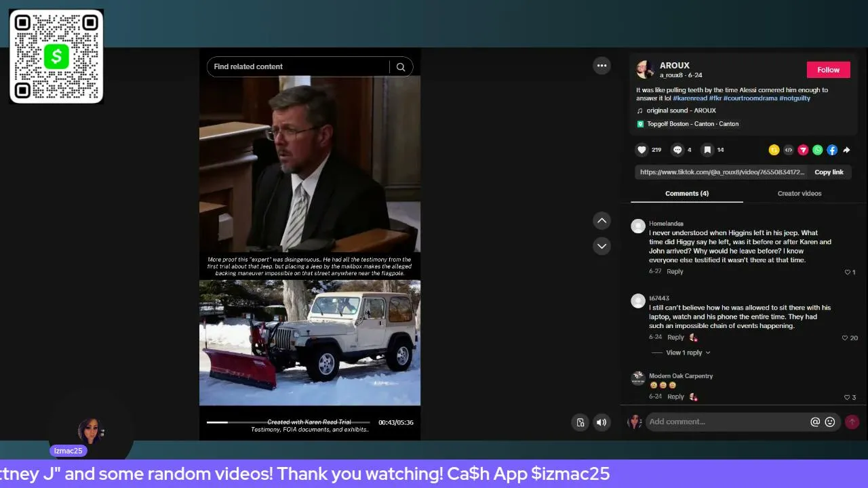Go to the previous video arrow
868x488 pixels.
601,220
